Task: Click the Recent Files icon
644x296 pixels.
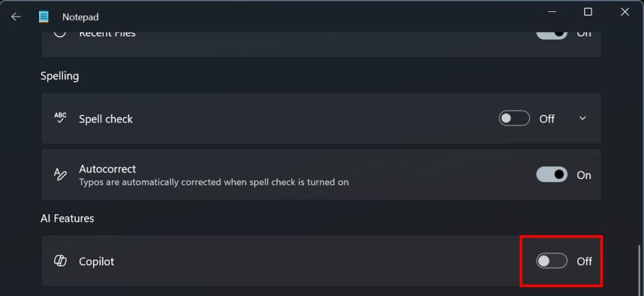Action: 60,33
